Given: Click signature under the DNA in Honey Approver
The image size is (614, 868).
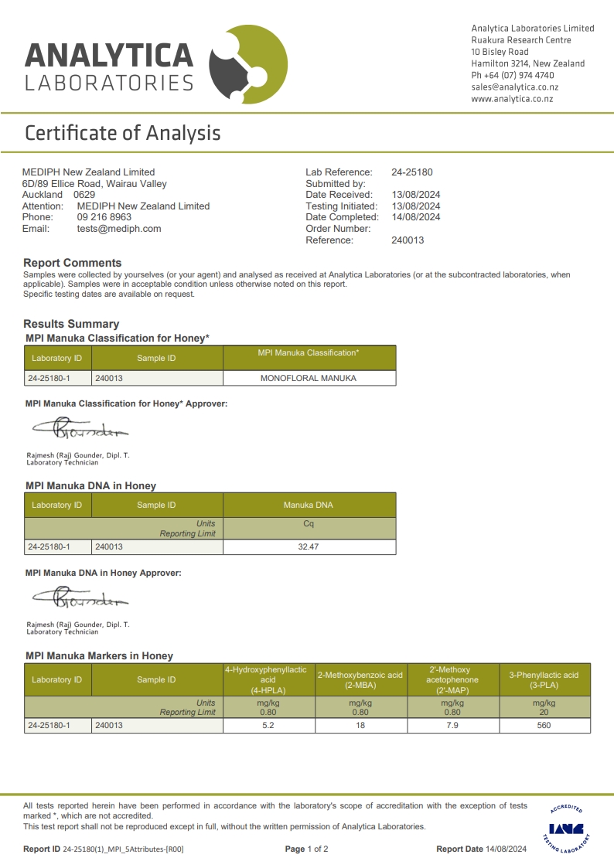Looking at the screenshot, I should pos(80,597).
